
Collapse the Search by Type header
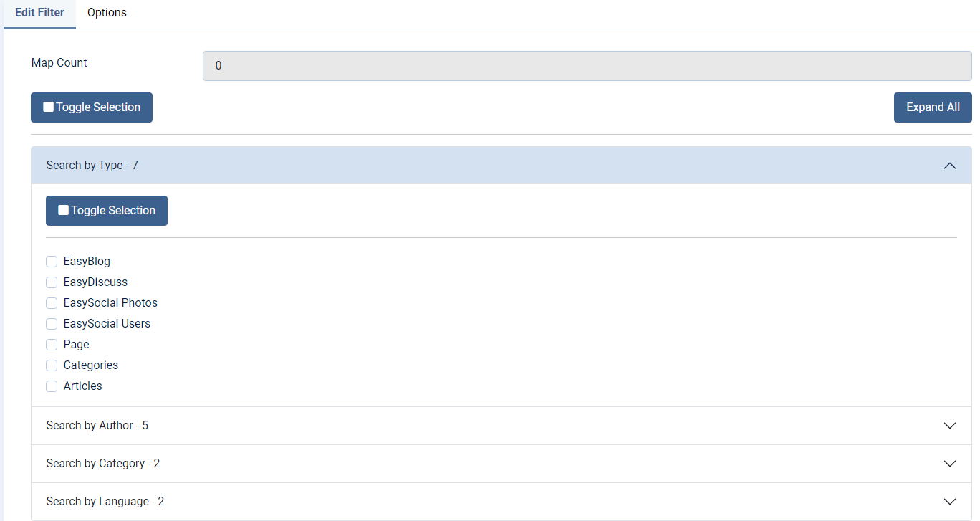tap(92, 166)
